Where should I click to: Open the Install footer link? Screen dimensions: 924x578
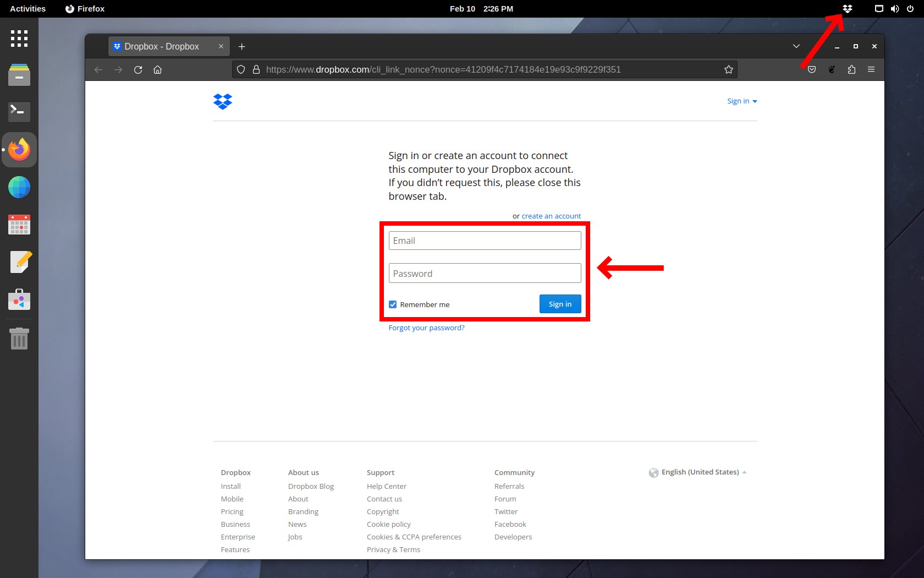click(x=231, y=487)
